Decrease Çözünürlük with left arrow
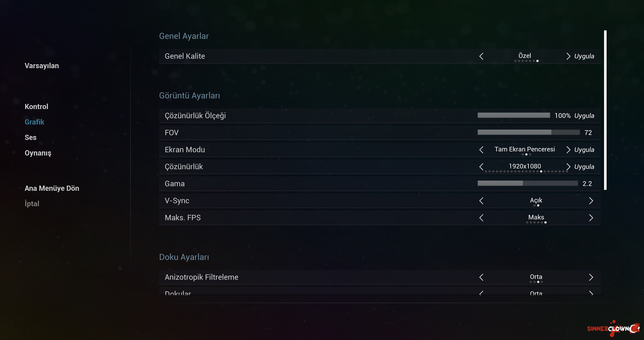 point(481,167)
